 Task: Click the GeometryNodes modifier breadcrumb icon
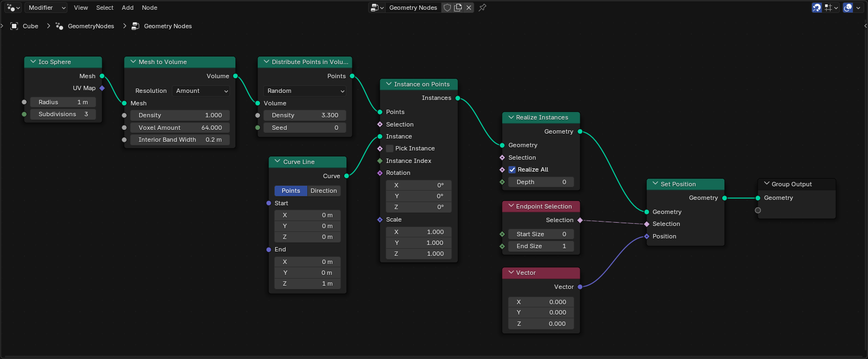[59, 26]
